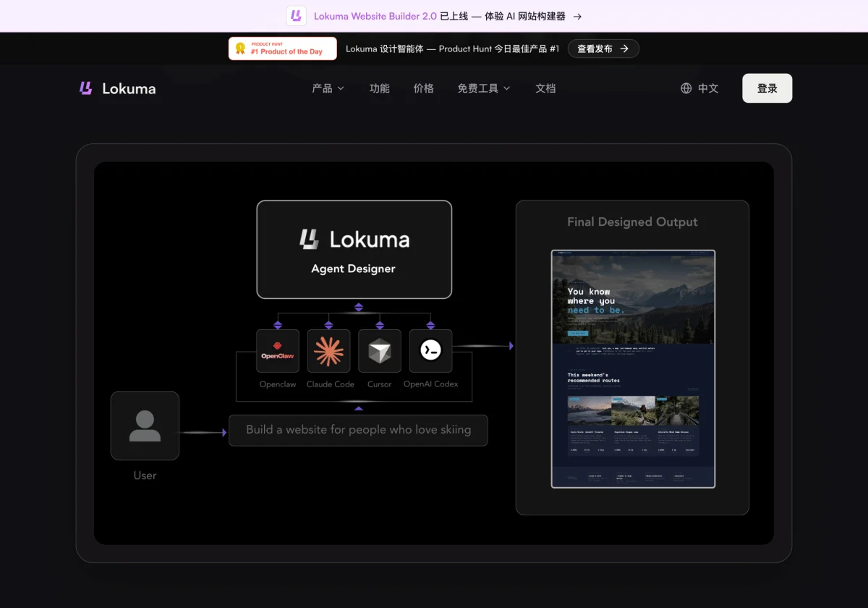
Task: Click the globe language icon
Action: (x=686, y=88)
